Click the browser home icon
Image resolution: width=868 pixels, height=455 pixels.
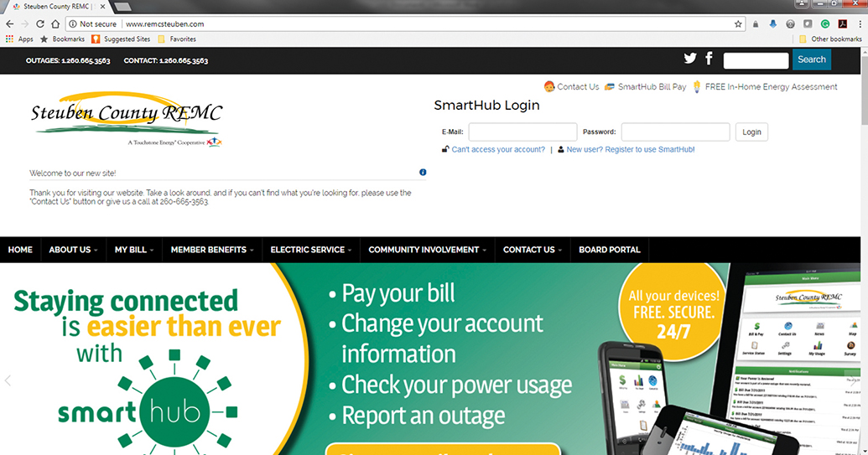pos(55,24)
